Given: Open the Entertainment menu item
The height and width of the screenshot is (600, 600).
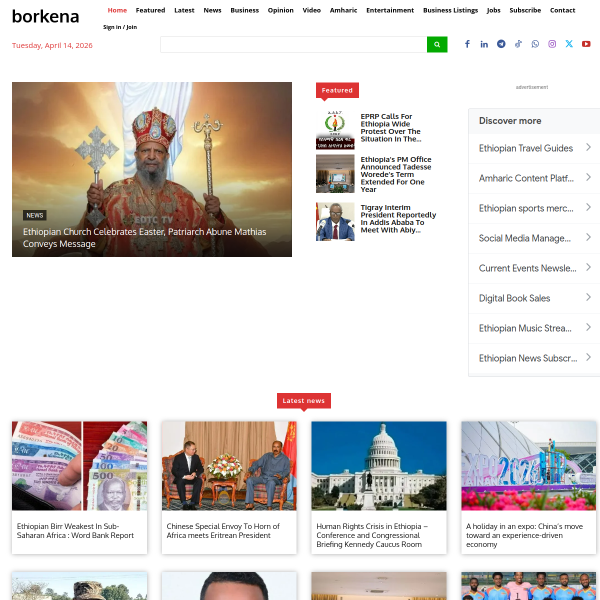Looking at the screenshot, I should tap(390, 10).
